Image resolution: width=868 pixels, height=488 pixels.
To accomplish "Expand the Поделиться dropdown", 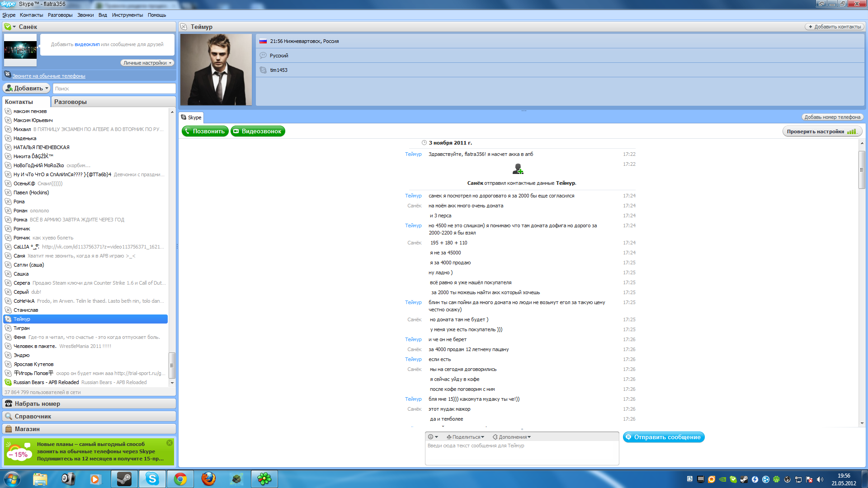I will (x=465, y=437).
